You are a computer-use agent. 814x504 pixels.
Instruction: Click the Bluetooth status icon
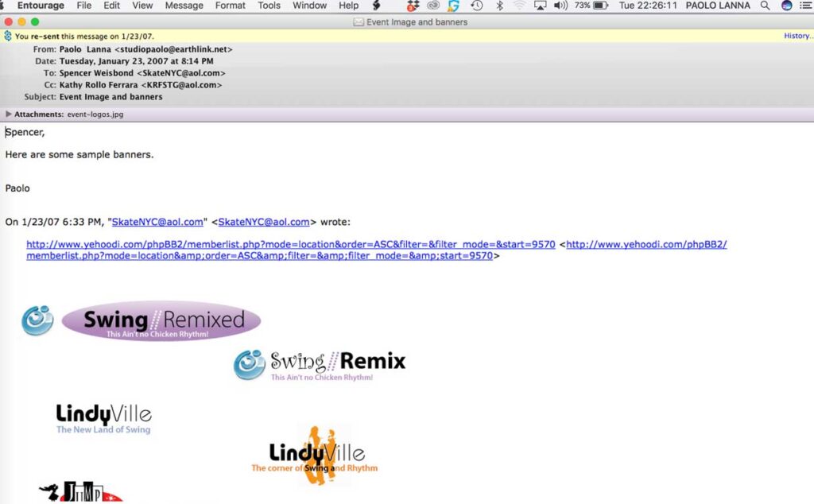tap(499, 6)
